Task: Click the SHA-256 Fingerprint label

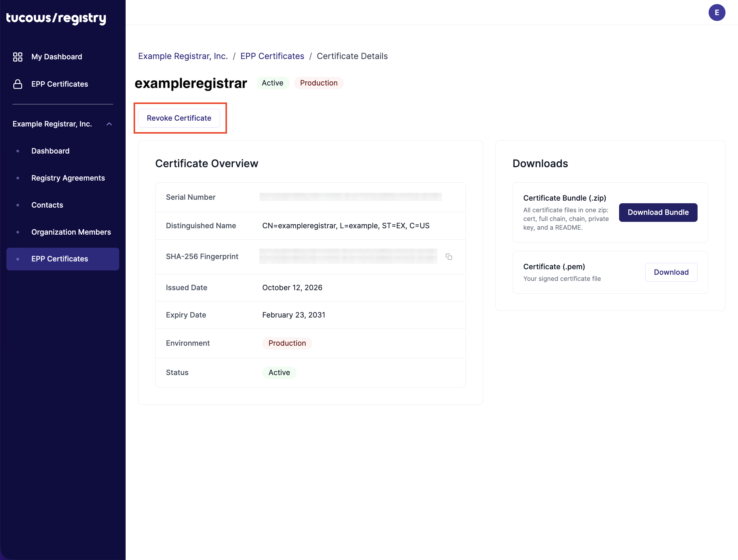Action: (202, 256)
